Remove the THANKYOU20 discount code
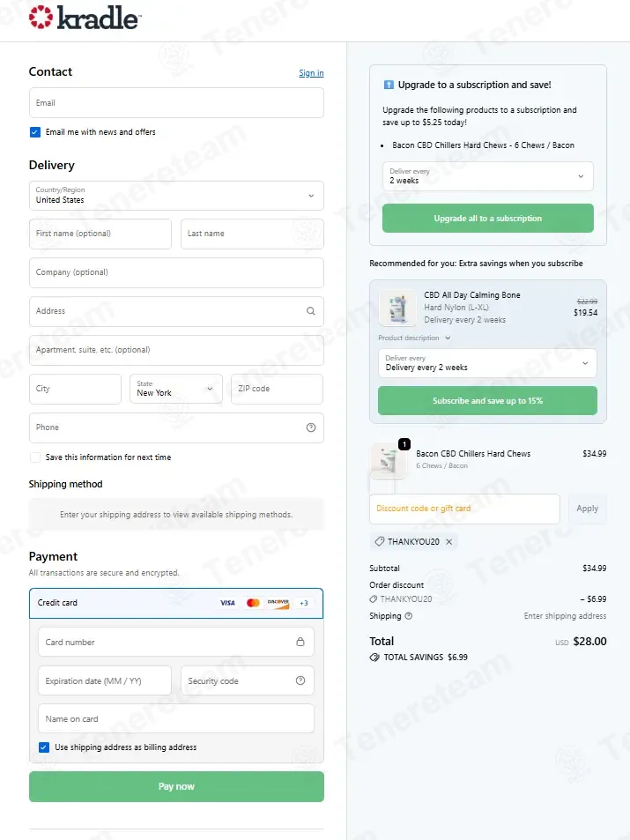This screenshot has height=840, width=630. point(448,541)
